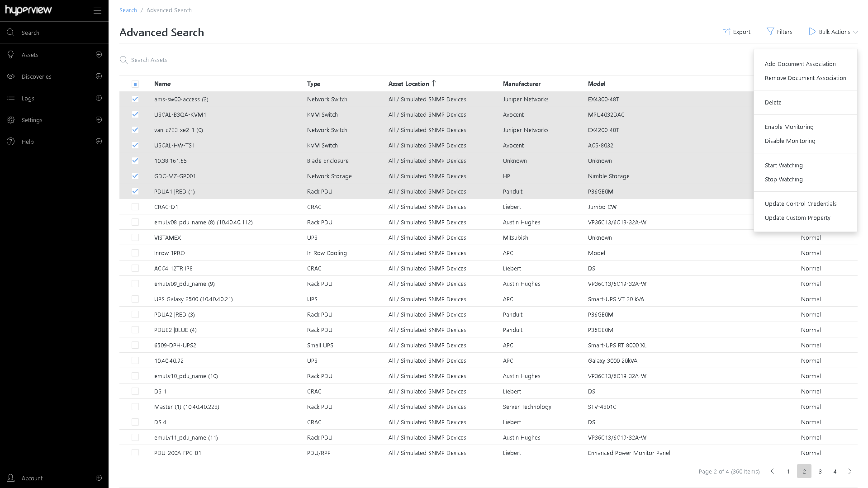Open the Help section icon

pyautogui.click(x=11, y=141)
